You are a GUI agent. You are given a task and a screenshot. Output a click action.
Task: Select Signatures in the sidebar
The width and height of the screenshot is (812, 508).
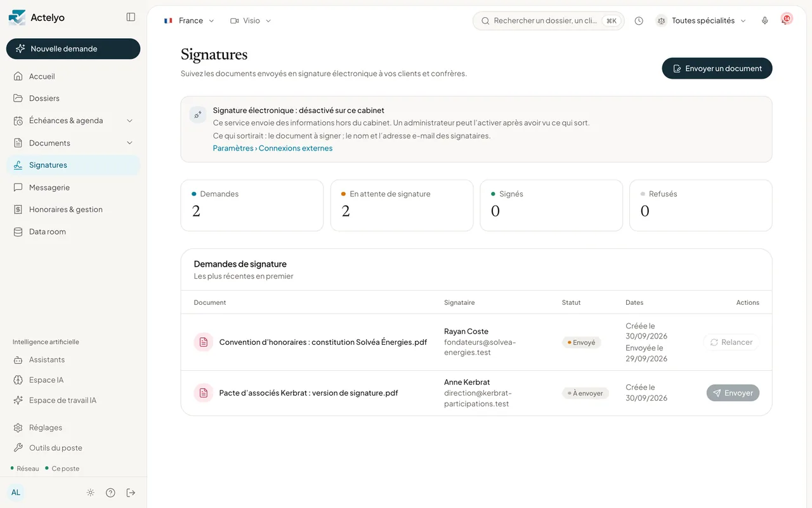(x=73, y=165)
